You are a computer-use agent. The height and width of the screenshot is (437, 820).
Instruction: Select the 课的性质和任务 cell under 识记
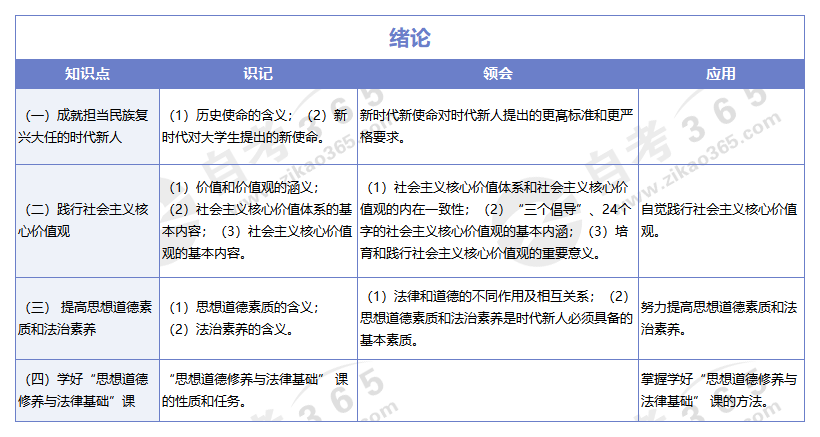(x=257, y=390)
